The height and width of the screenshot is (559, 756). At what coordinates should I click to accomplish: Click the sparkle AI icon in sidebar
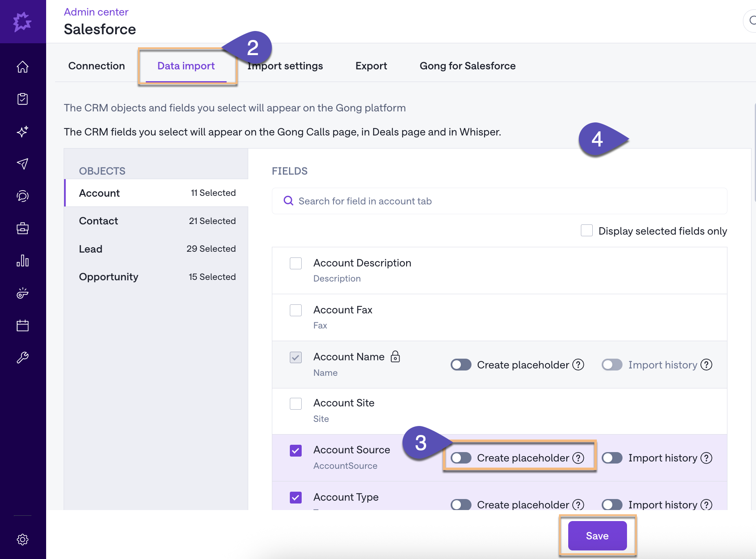(22, 131)
